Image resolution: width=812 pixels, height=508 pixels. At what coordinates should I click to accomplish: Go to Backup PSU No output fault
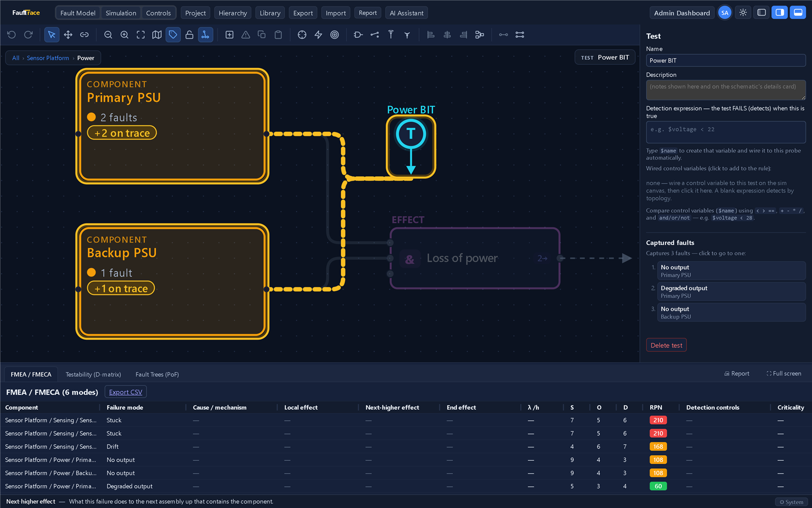(x=731, y=312)
